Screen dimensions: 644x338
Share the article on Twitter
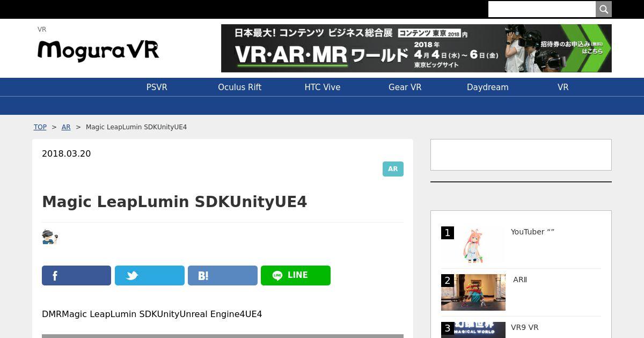pyautogui.click(x=150, y=275)
